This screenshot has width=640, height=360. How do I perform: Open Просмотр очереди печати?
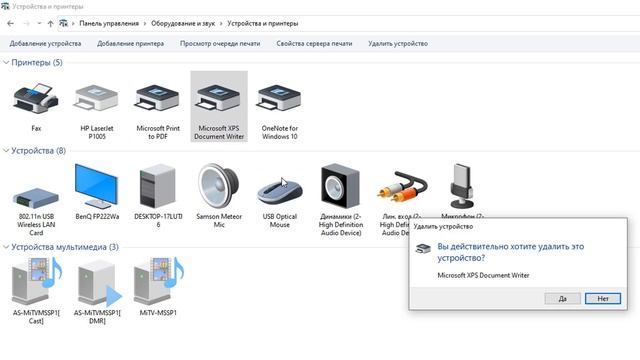pos(220,43)
